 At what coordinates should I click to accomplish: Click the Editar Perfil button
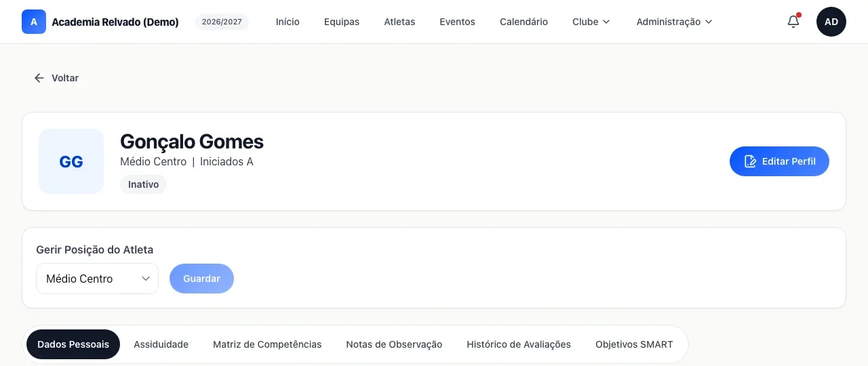[779, 161]
